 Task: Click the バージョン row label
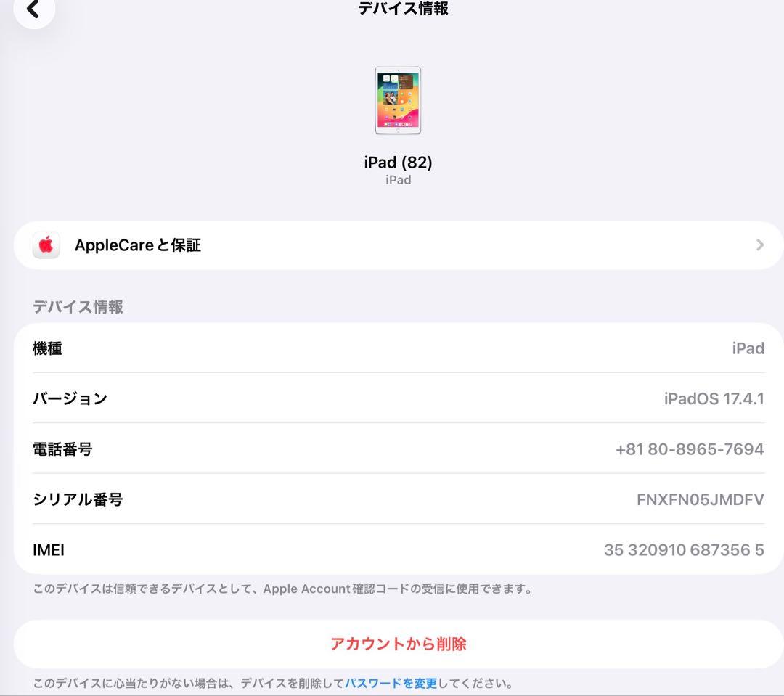point(70,398)
